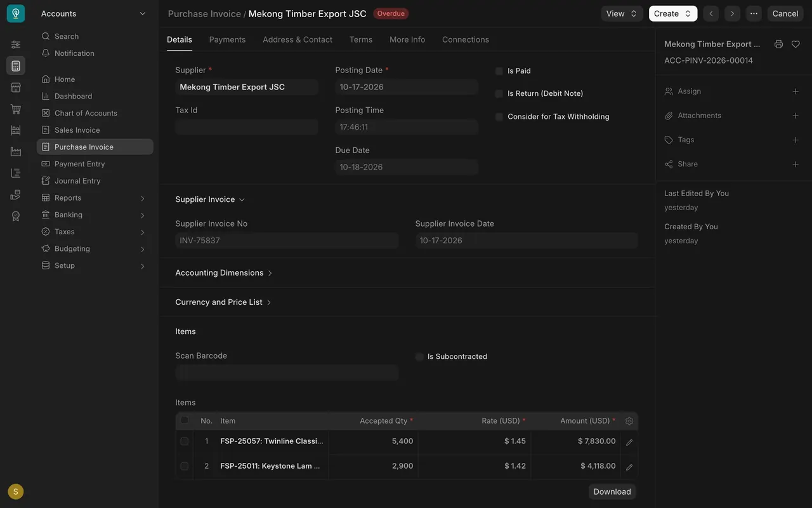Expand the Accounting Dimensions section

click(224, 273)
